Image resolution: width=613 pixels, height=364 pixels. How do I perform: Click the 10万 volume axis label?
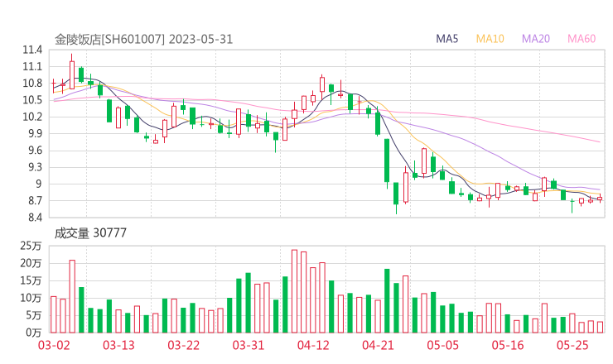point(31,298)
